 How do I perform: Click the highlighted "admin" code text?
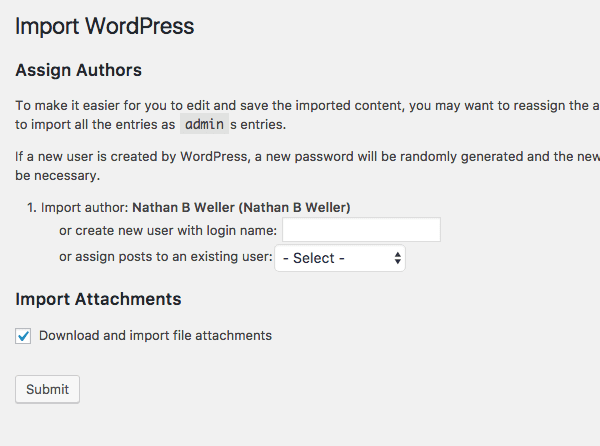[x=205, y=124]
